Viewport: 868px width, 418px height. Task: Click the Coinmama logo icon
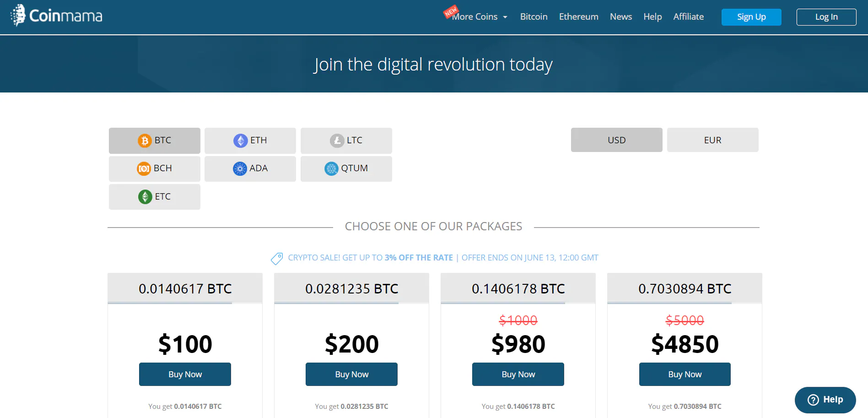point(18,15)
